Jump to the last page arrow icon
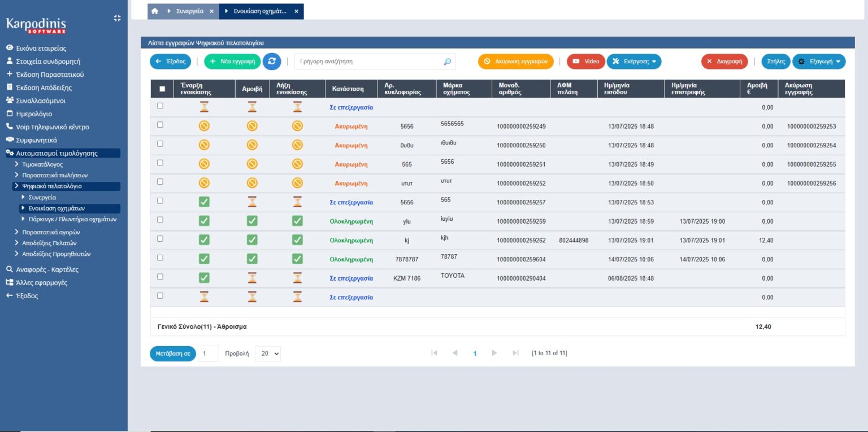This screenshot has width=868, height=432. point(515,353)
